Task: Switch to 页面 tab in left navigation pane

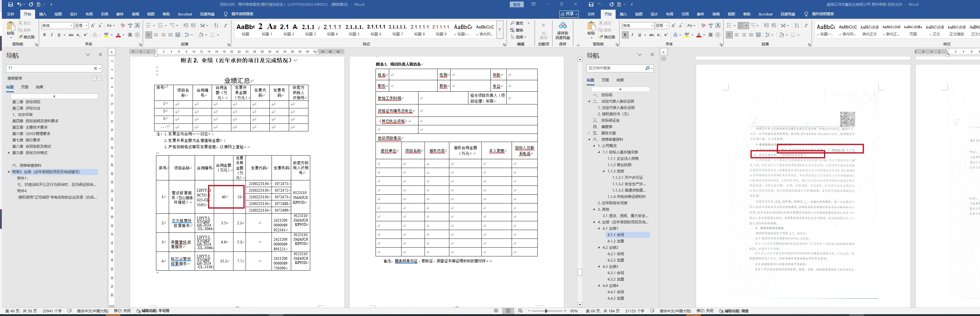Action: (x=25, y=87)
